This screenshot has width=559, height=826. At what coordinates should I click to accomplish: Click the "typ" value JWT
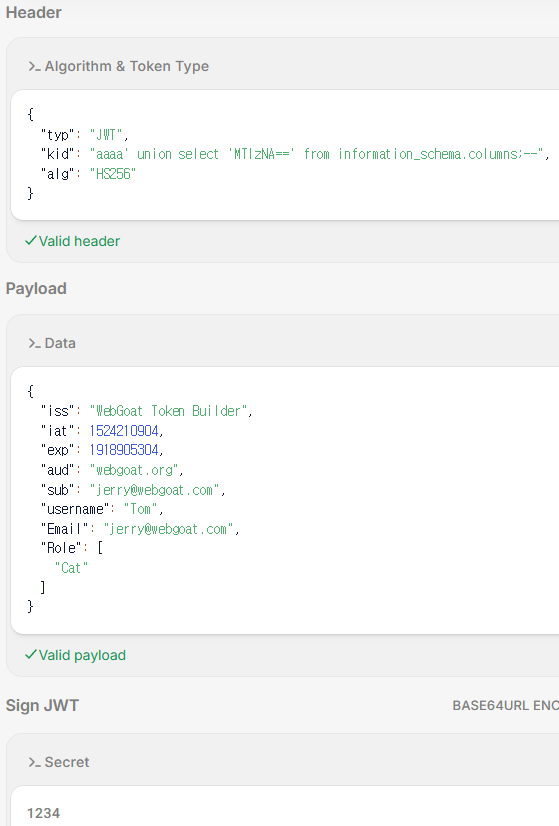coord(106,135)
